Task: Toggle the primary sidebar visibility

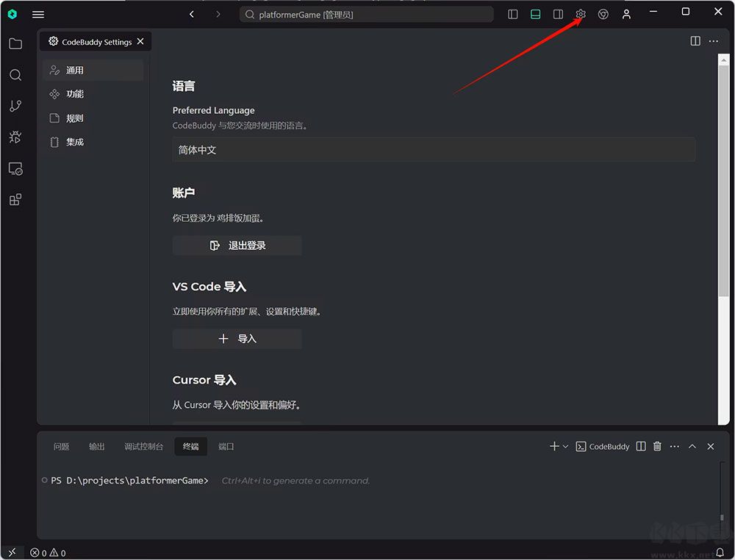Action: point(512,14)
